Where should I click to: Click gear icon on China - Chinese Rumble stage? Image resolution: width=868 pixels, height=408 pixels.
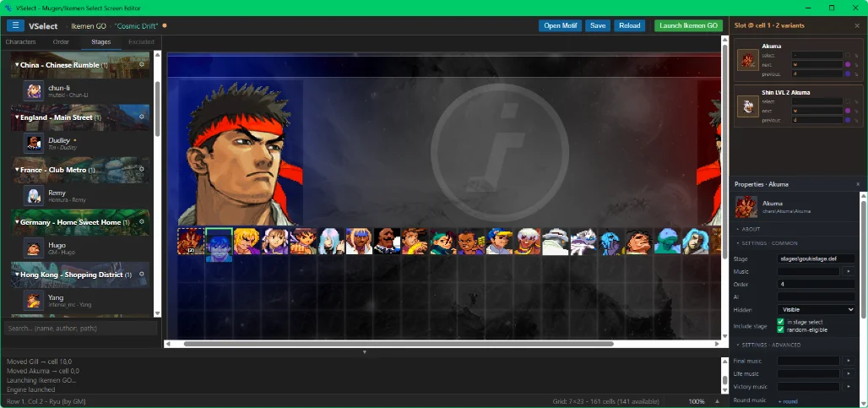click(x=142, y=65)
